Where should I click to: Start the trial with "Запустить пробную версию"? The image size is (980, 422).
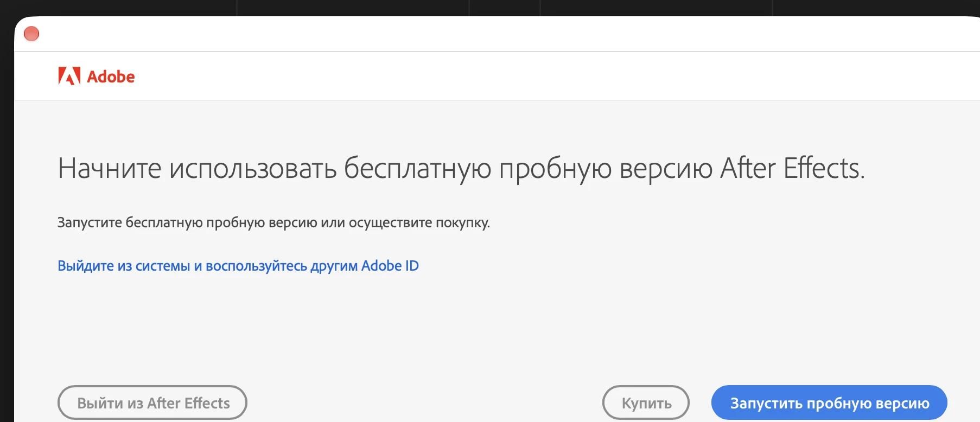[829, 402]
